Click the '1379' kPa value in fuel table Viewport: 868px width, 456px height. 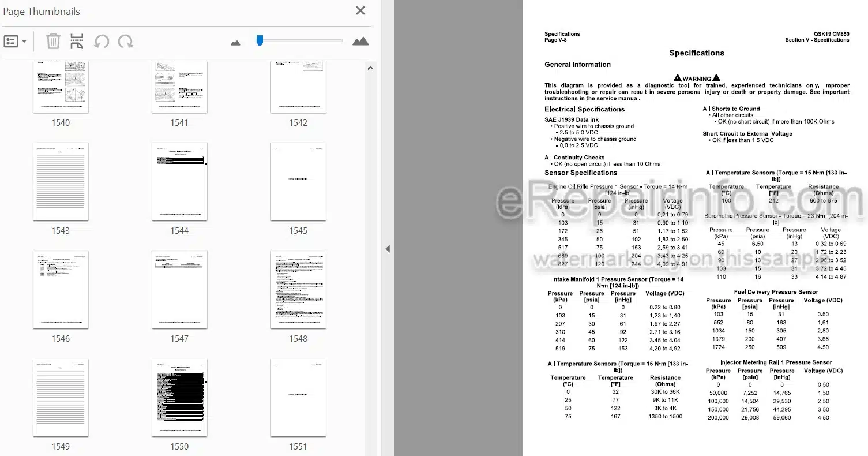click(718, 339)
